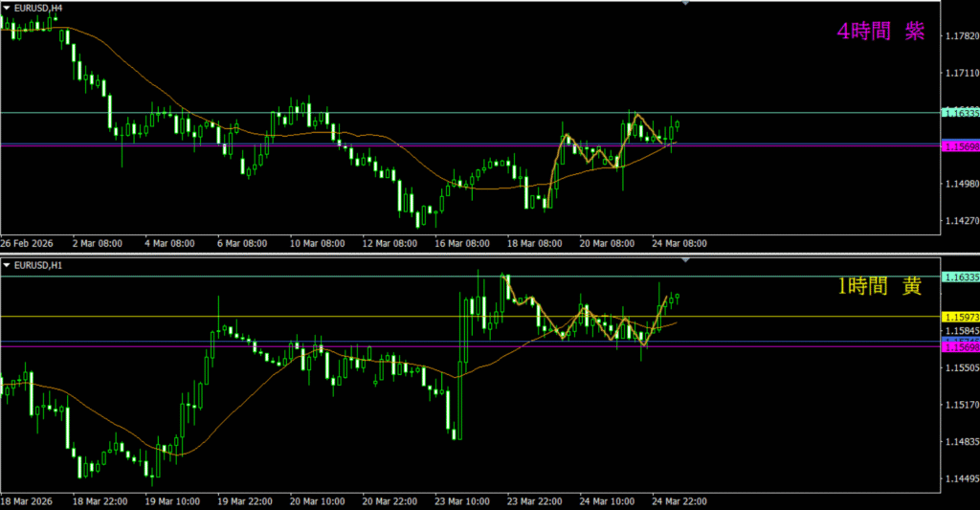Click the yellow 1.15973 price tag on H1 chart

(960, 316)
